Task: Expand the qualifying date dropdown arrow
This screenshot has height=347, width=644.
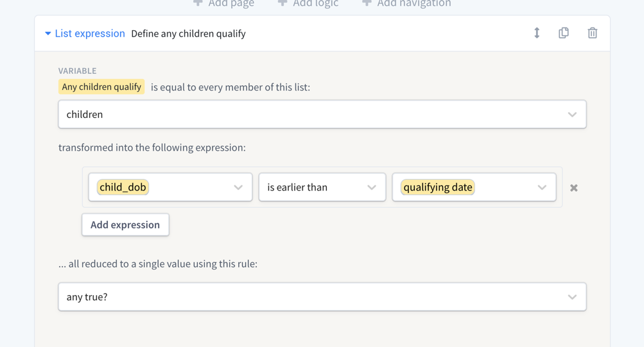Action: click(x=542, y=187)
